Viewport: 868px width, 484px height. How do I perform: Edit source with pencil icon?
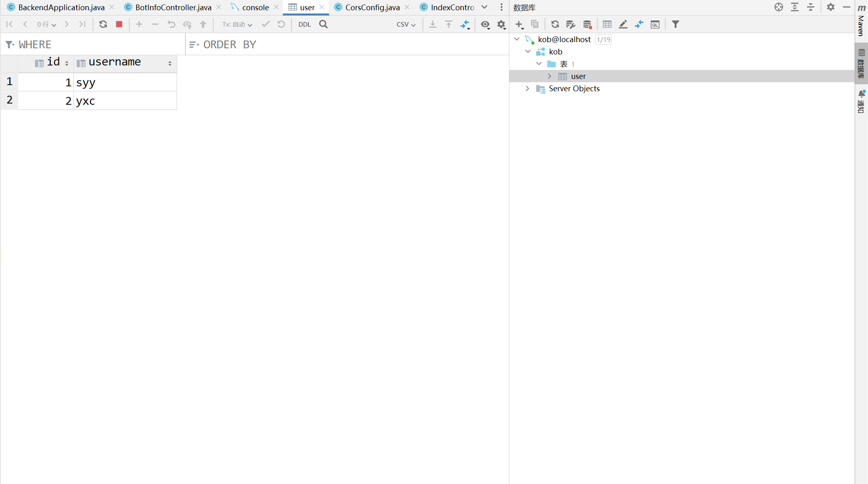623,25
